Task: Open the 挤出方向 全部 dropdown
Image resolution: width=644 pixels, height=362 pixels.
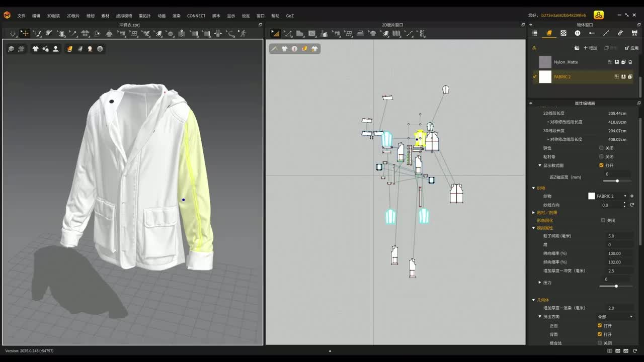Action: [615, 317]
